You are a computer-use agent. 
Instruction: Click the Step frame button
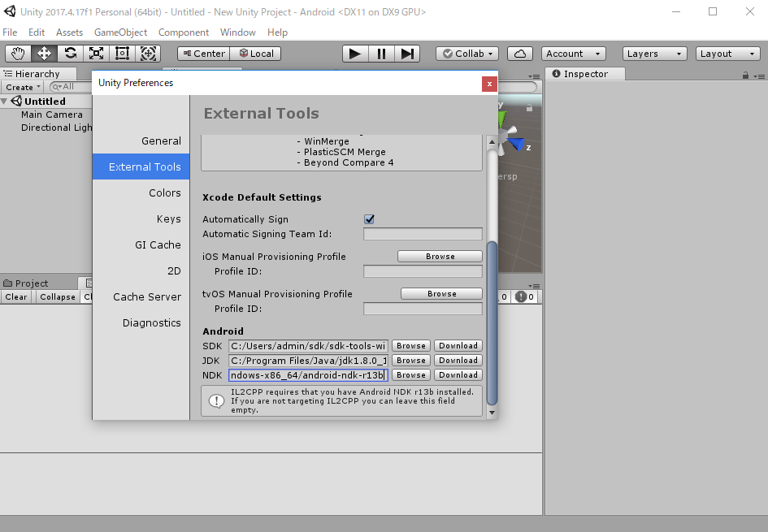point(407,54)
